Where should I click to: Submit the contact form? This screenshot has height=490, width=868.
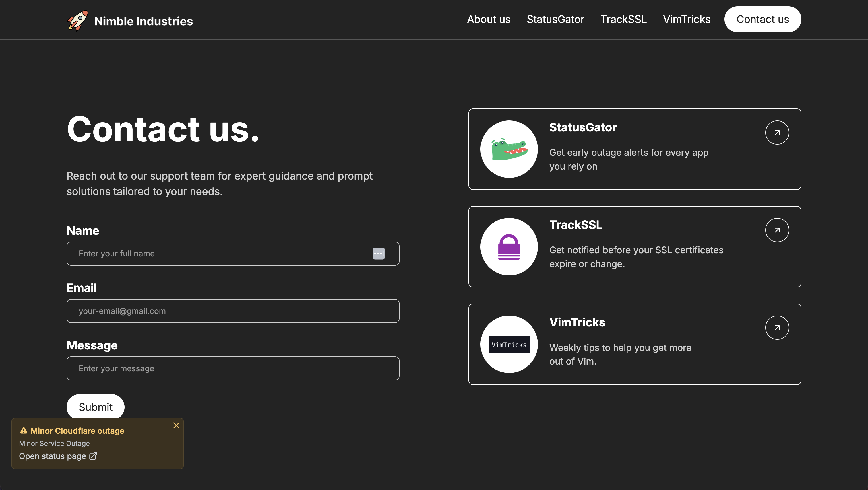tap(95, 407)
